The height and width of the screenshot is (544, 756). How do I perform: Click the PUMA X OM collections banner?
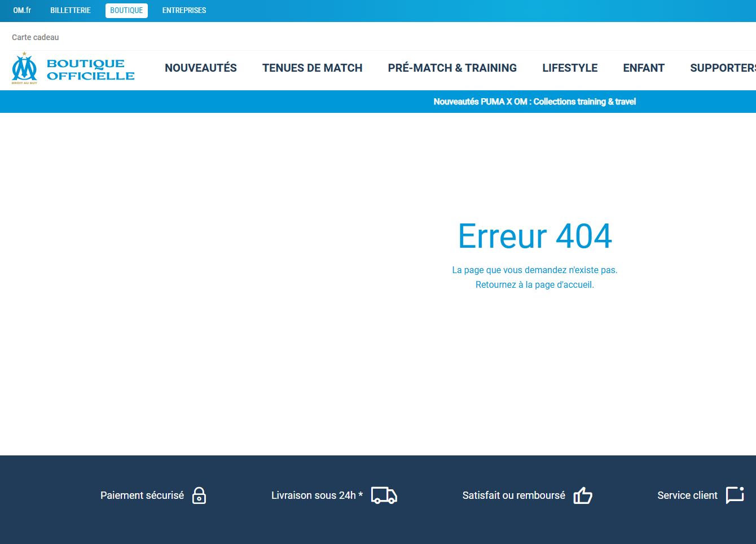pyautogui.click(x=534, y=102)
